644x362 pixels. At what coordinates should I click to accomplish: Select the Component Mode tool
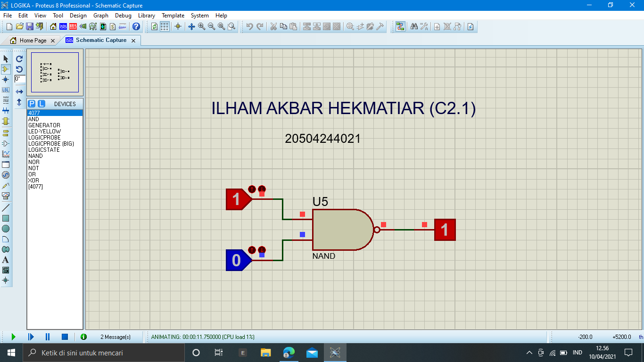click(6, 69)
